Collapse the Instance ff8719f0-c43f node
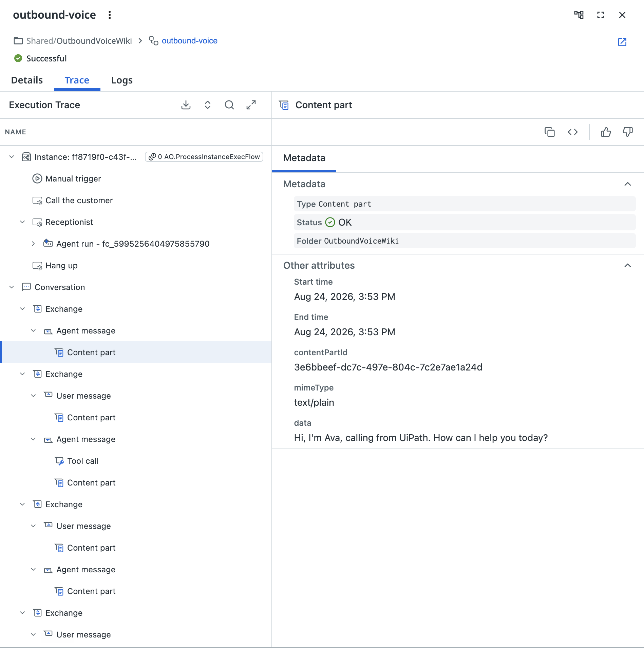This screenshot has width=644, height=648. [x=12, y=157]
